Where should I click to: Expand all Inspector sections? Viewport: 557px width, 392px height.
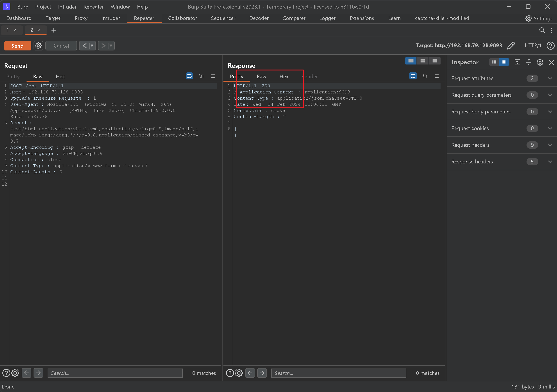click(517, 62)
